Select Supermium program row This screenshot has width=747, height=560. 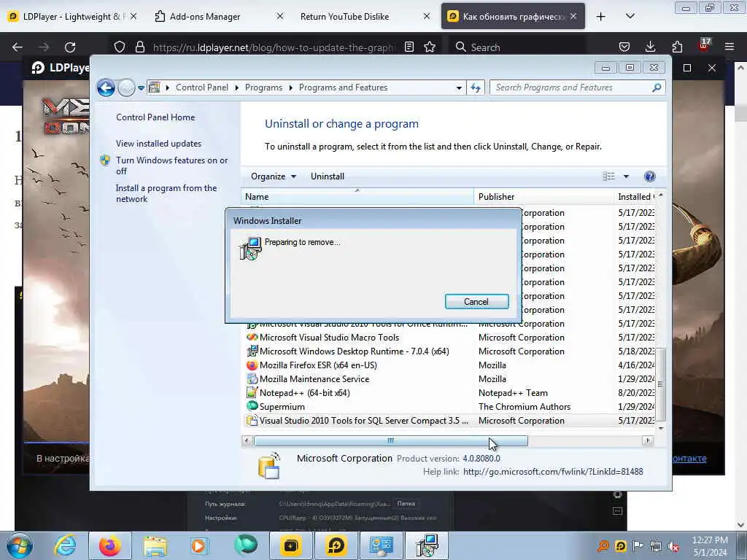(x=450, y=406)
